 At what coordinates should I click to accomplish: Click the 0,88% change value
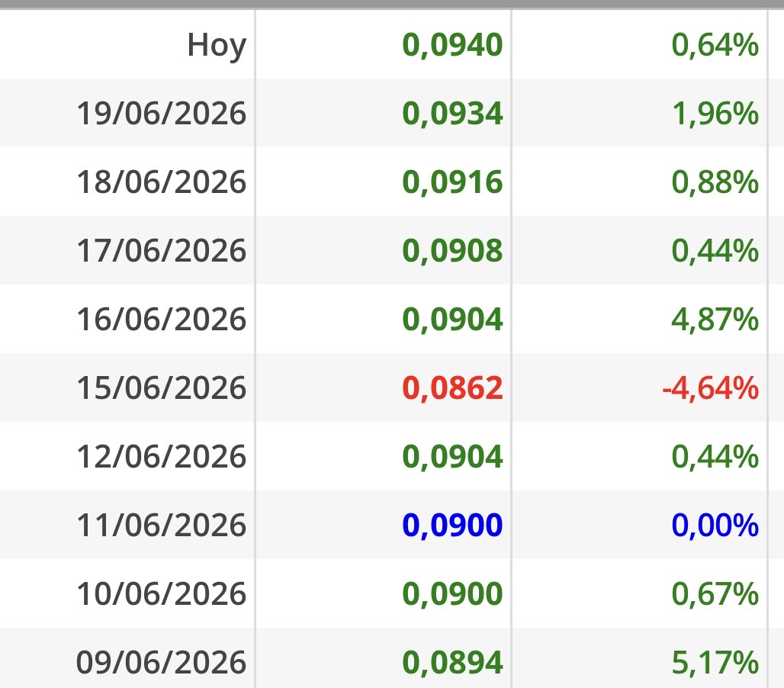pyautogui.click(x=715, y=182)
